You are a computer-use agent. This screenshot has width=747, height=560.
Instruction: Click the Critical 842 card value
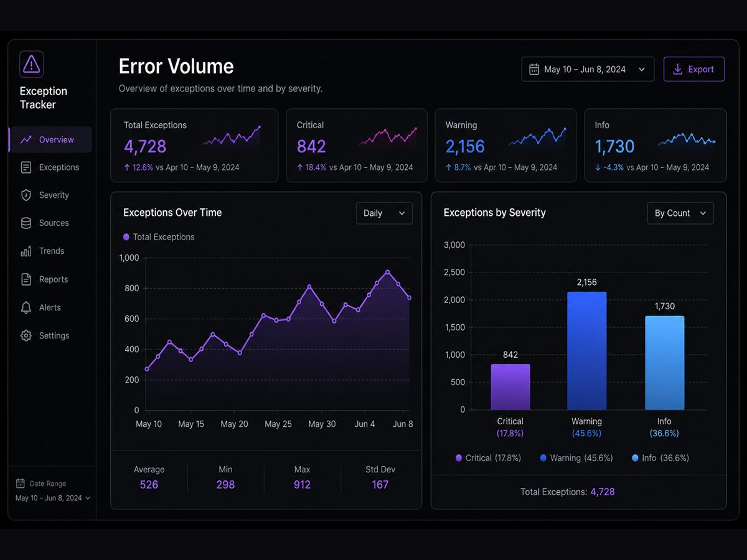pyautogui.click(x=311, y=146)
